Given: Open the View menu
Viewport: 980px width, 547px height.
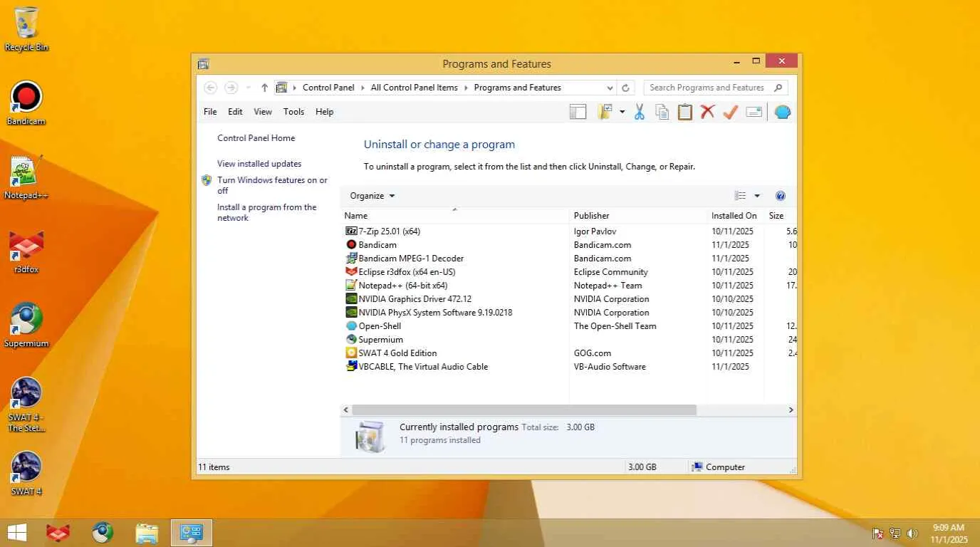Looking at the screenshot, I should [263, 112].
